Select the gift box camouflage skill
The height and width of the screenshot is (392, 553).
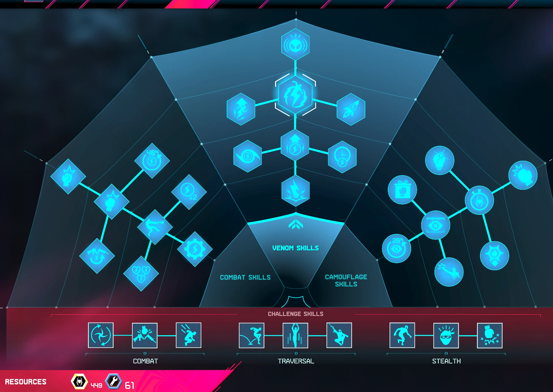[x=402, y=190]
